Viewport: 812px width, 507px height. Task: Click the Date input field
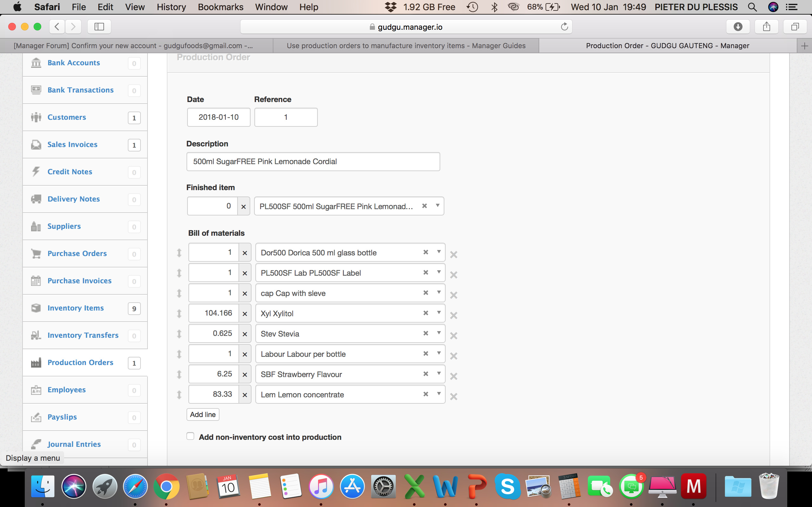click(219, 117)
